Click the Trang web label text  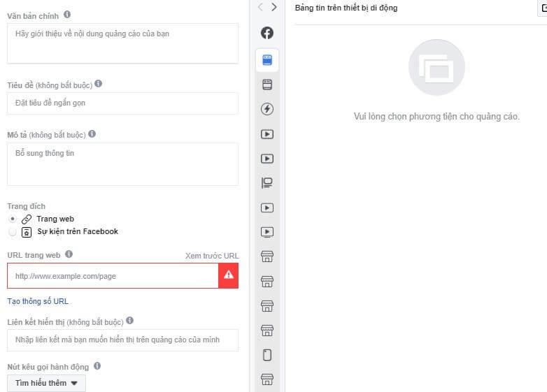tap(55, 219)
